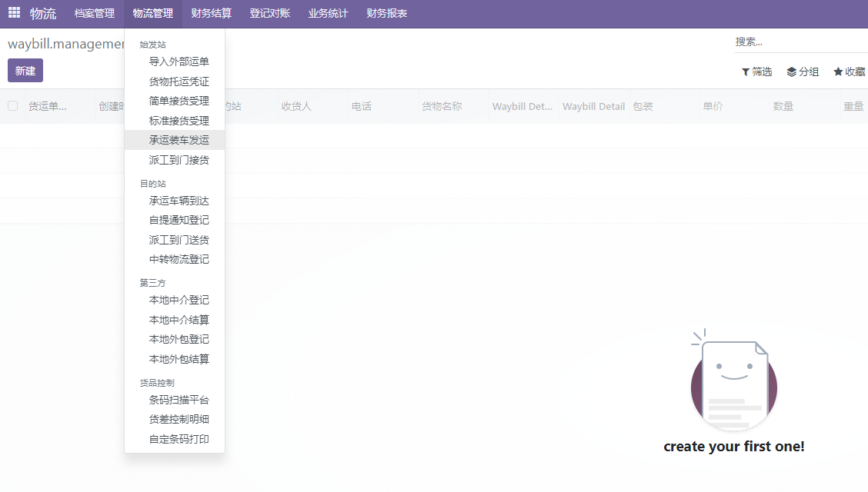The width and height of the screenshot is (868, 492).
Task: Select 本地中介结算 menu entry
Action: click(x=179, y=320)
